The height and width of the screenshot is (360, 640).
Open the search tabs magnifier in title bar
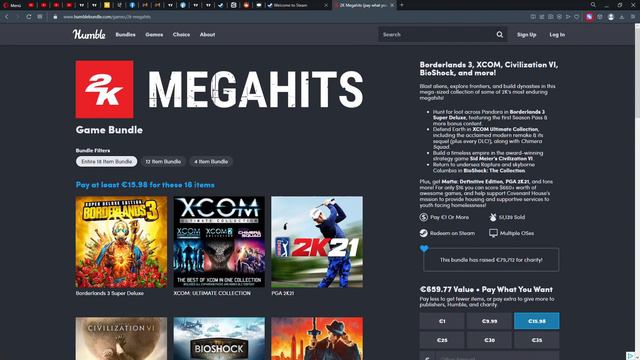point(593,5)
